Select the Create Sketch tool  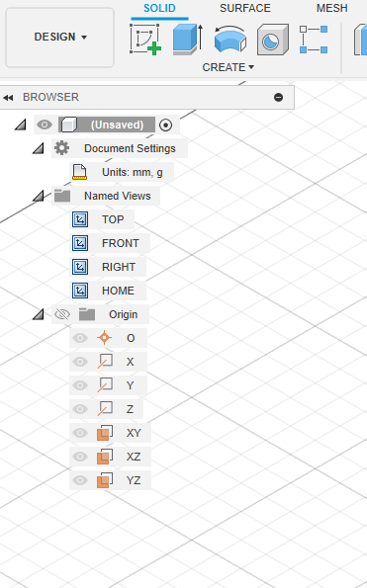pos(145,39)
